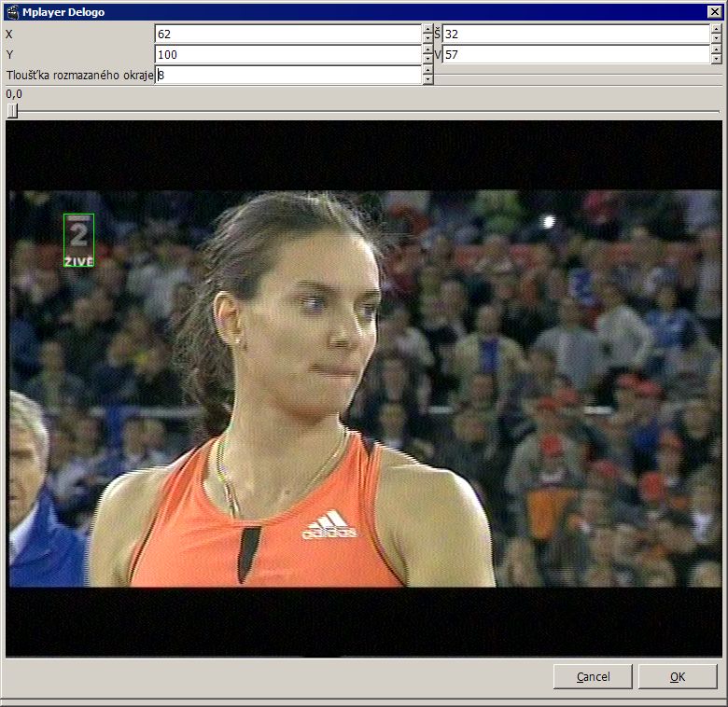Decrease the X value with down arrow
Screen dimensions: 728x707
(x=427, y=39)
